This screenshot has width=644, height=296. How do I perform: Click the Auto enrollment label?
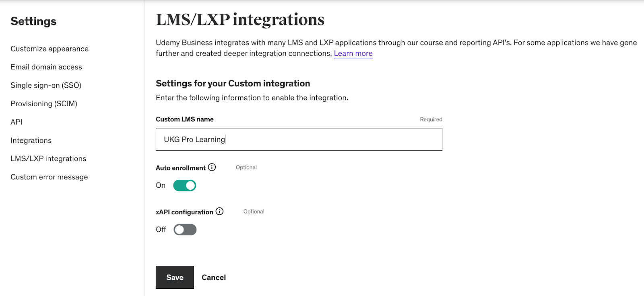coord(181,168)
